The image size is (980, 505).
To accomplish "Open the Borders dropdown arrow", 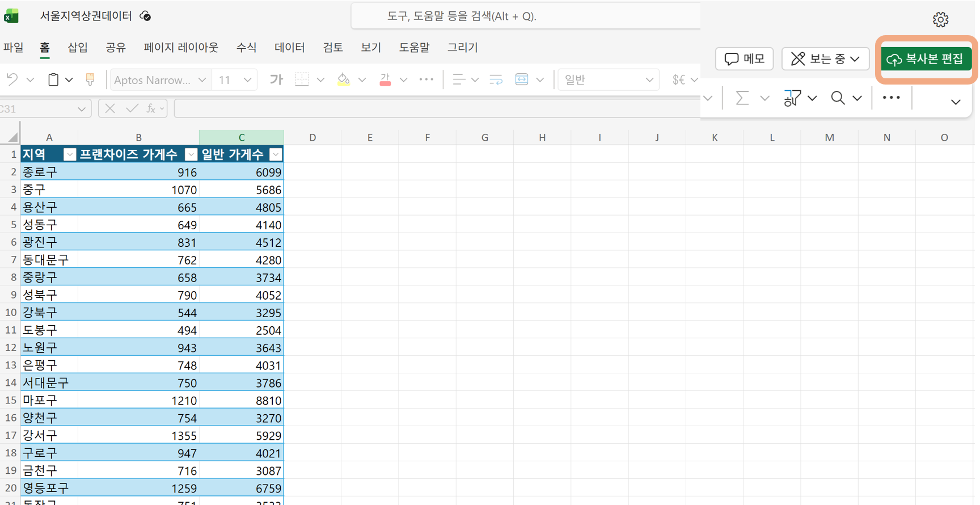I will pos(320,80).
